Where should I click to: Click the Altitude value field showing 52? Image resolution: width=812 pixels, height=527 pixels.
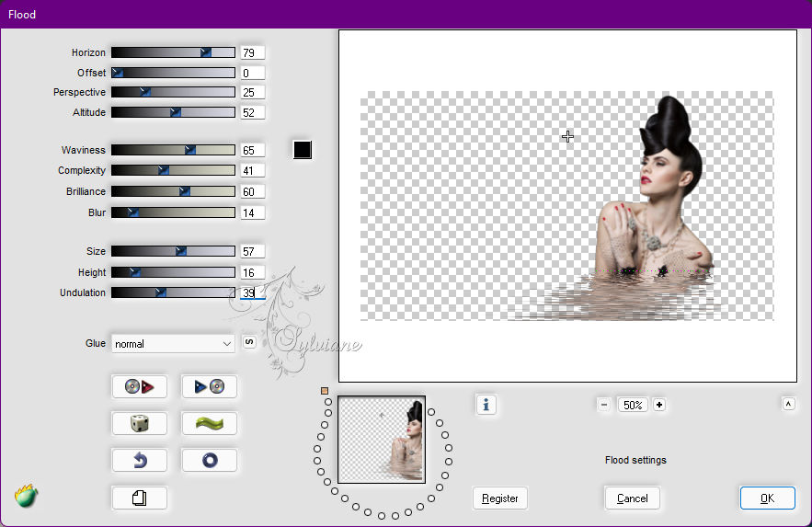click(253, 112)
